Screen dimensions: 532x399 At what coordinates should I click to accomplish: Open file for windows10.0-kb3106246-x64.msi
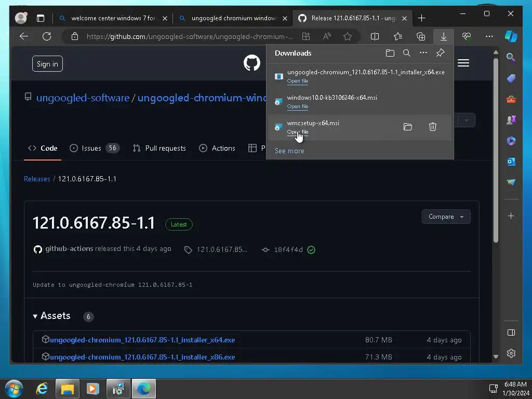click(x=298, y=106)
